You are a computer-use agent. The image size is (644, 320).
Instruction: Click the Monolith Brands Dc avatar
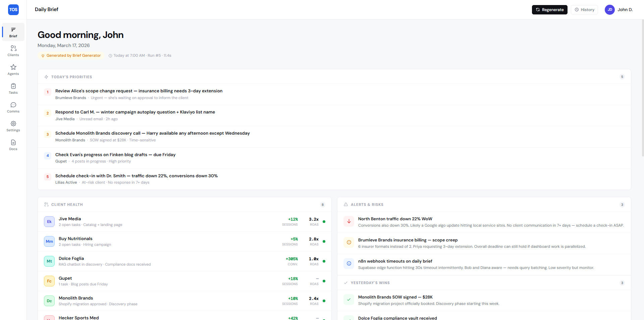tap(49, 301)
